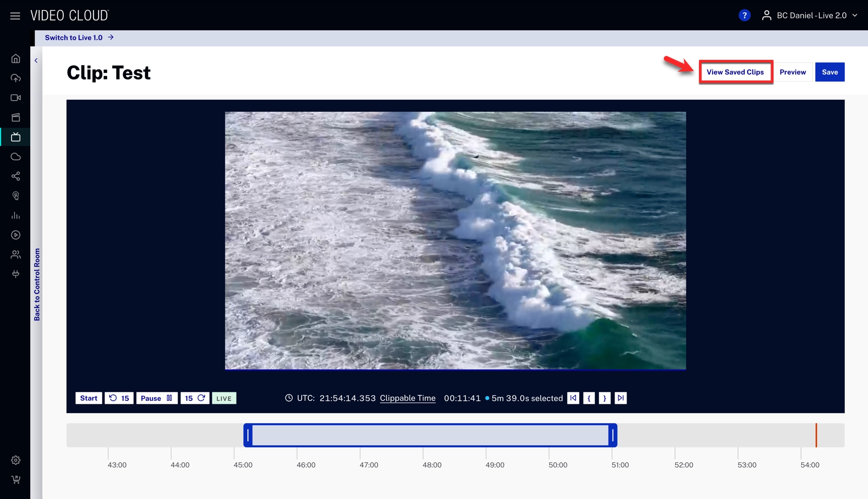868x499 pixels.
Task: Open the Live TV module icon
Action: click(16, 137)
